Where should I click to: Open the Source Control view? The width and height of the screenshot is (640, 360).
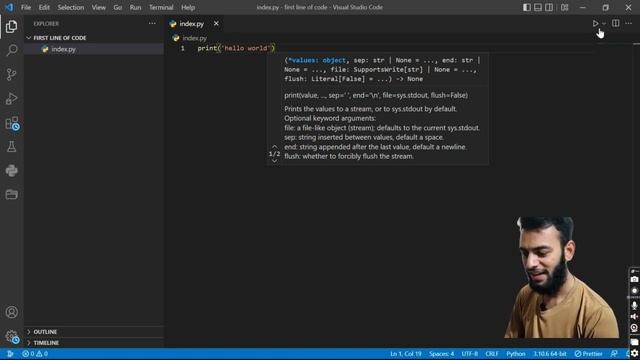(11, 74)
